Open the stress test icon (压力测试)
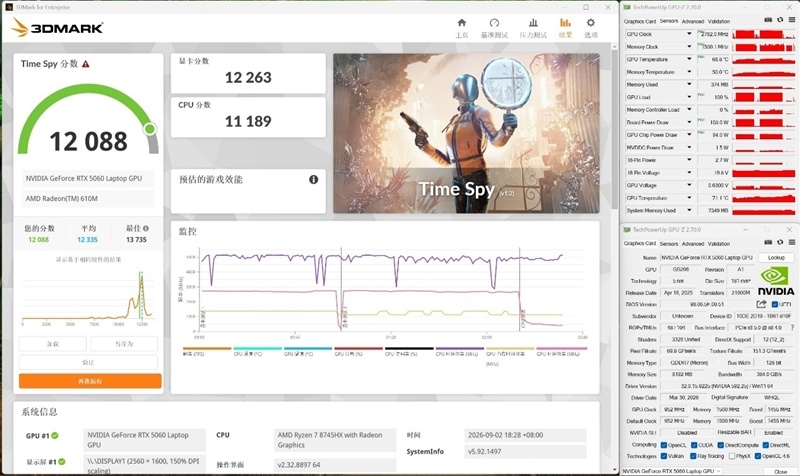The width and height of the screenshot is (800, 476). pyautogui.click(x=533, y=23)
